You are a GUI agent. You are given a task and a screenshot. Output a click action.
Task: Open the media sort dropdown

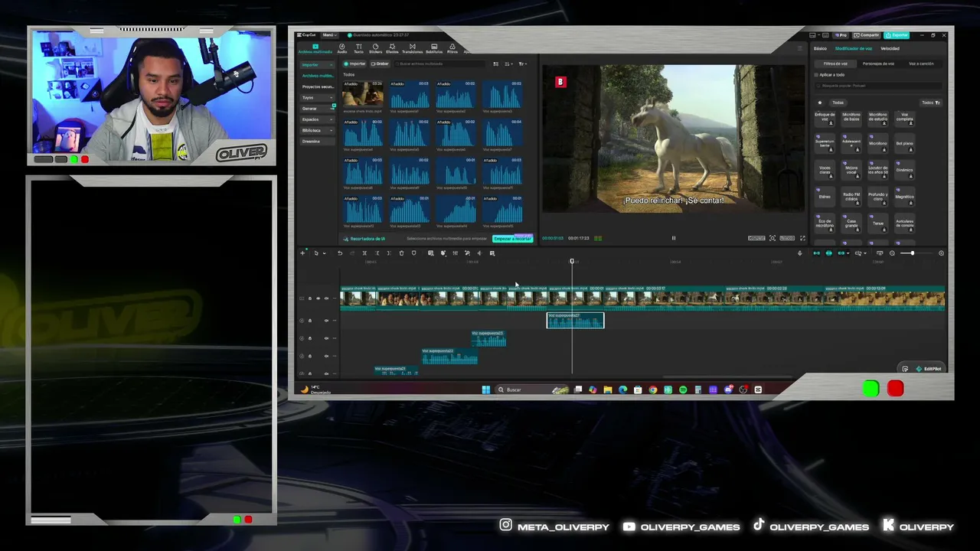(508, 64)
